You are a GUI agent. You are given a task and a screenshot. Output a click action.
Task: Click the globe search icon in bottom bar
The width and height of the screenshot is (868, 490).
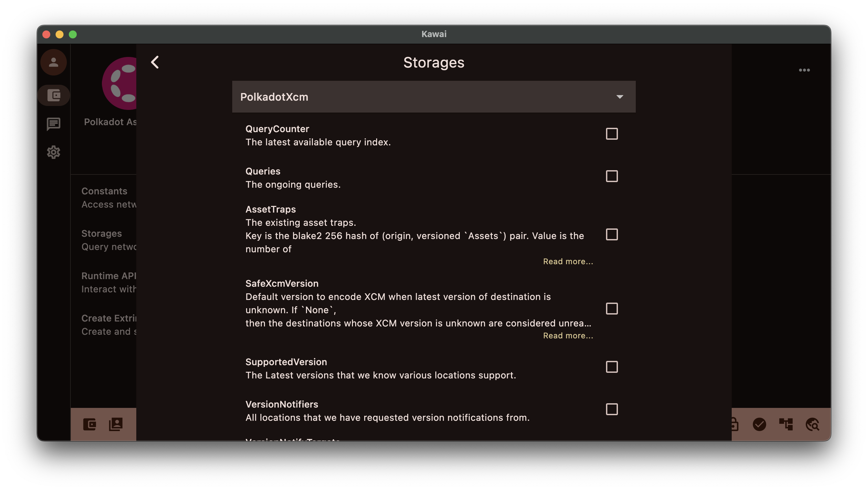click(812, 424)
